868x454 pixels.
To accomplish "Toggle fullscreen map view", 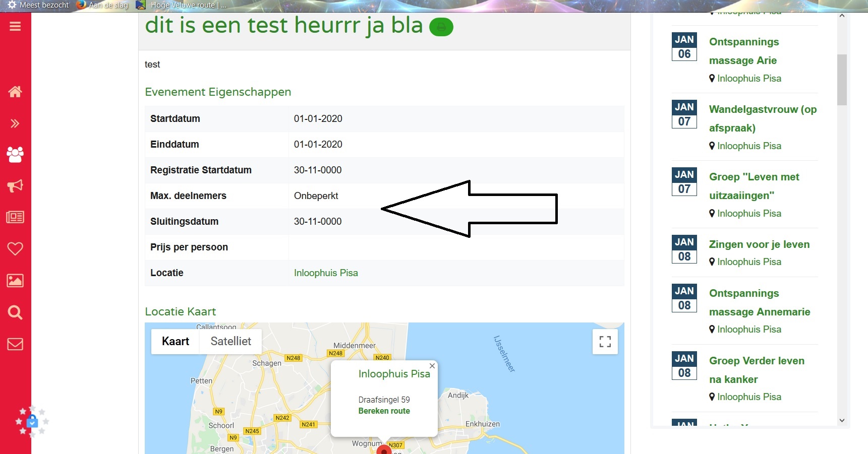I will coord(605,342).
